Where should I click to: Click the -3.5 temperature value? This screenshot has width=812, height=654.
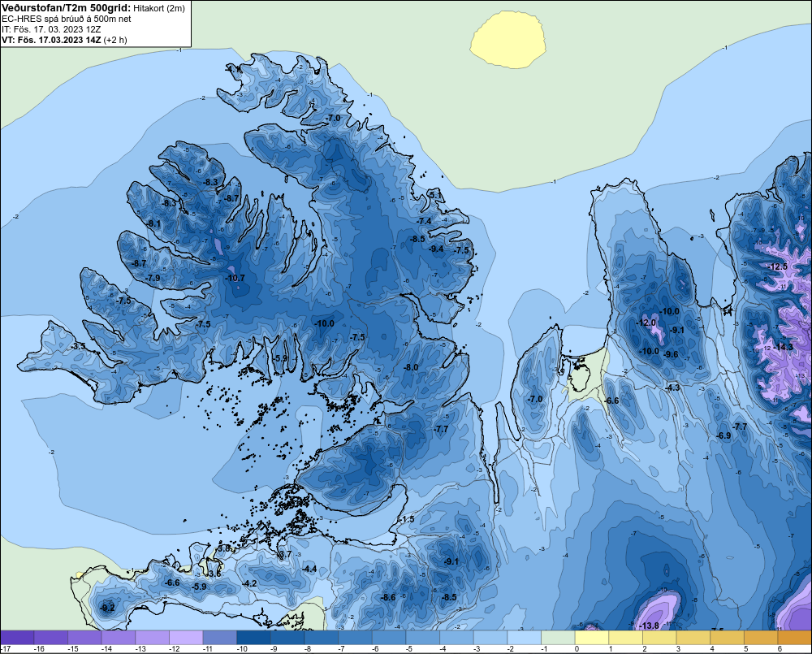[78, 345]
